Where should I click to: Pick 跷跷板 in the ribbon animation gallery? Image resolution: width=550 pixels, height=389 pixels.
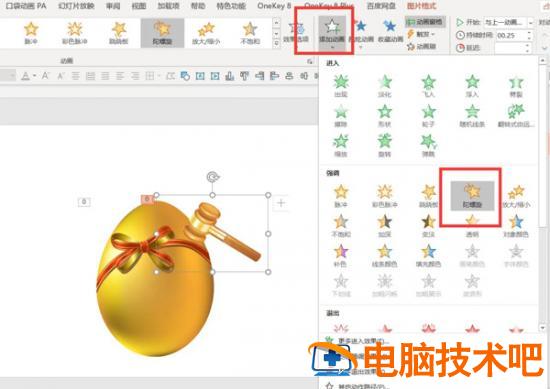pyautogui.click(x=119, y=33)
